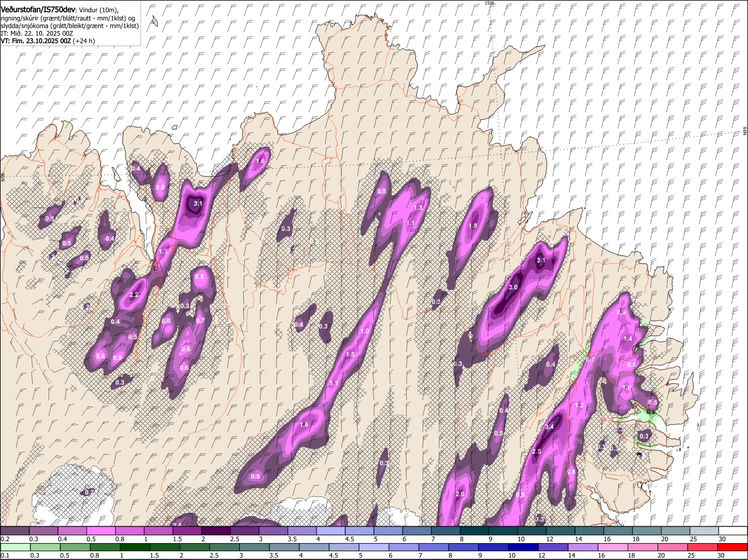The width and height of the screenshot is (748, 560).
Task: Click the 2.2 precipitation value on the map
Action: tap(134, 295)
